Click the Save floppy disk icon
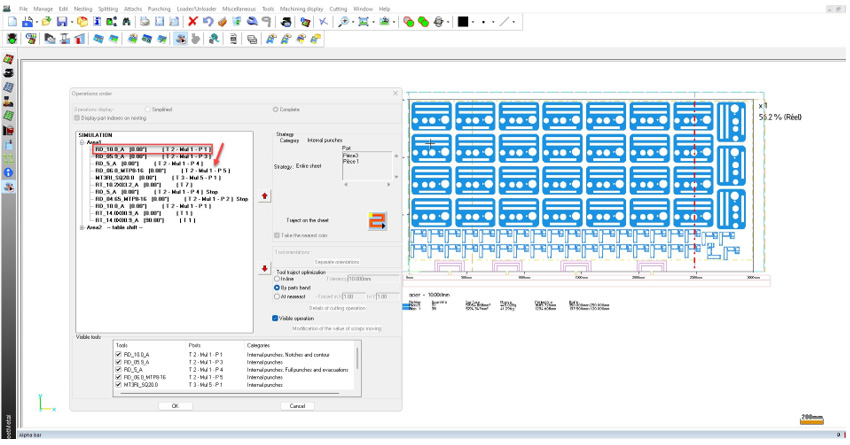Image resolution: width=850 pixels, height=445 pixels. [x=62, y=22]
